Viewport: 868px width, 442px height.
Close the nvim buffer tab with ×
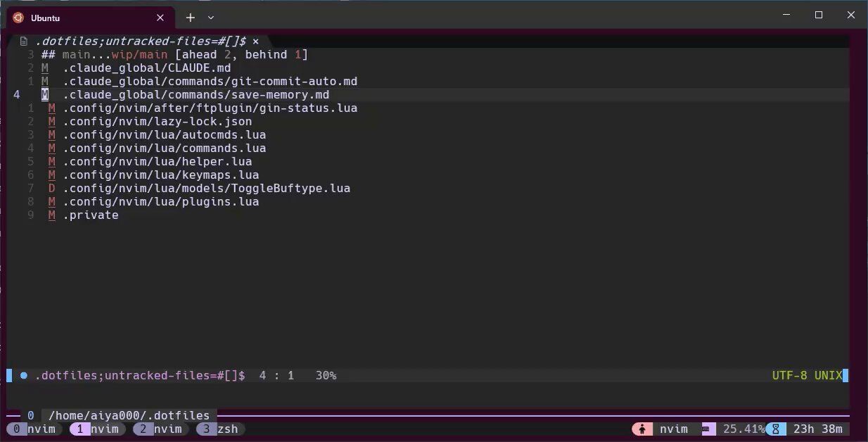pos(255,42)
